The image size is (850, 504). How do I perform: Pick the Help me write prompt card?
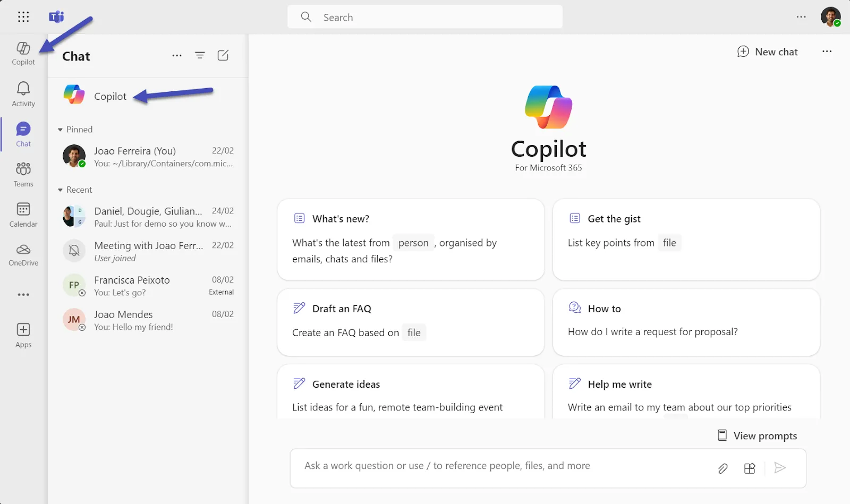[x=686, y=391]
